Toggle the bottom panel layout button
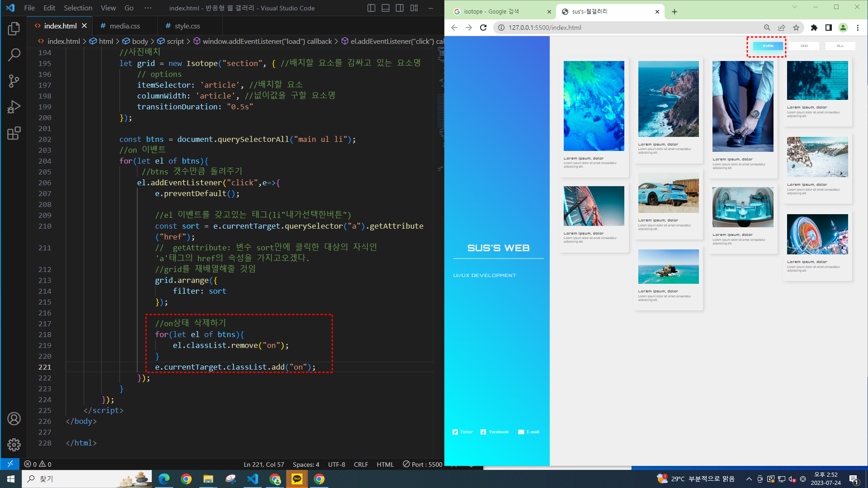 click(x=386, y=8)
